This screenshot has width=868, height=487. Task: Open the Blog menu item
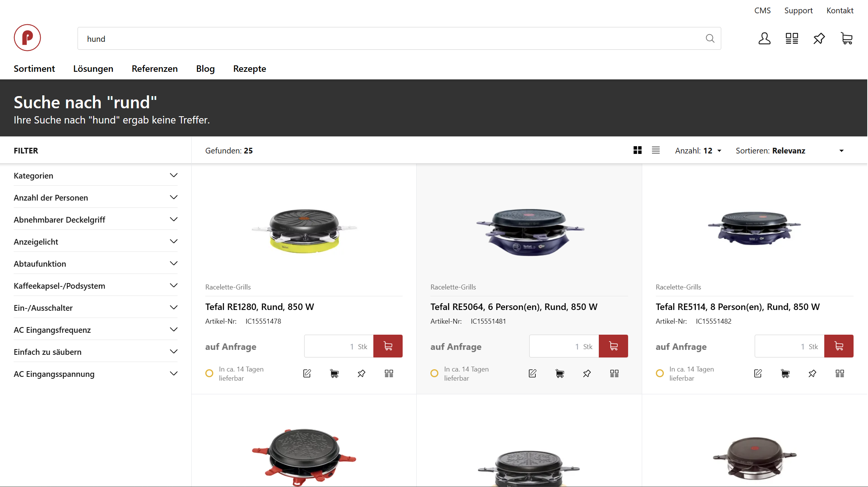[x=205, y=69]
